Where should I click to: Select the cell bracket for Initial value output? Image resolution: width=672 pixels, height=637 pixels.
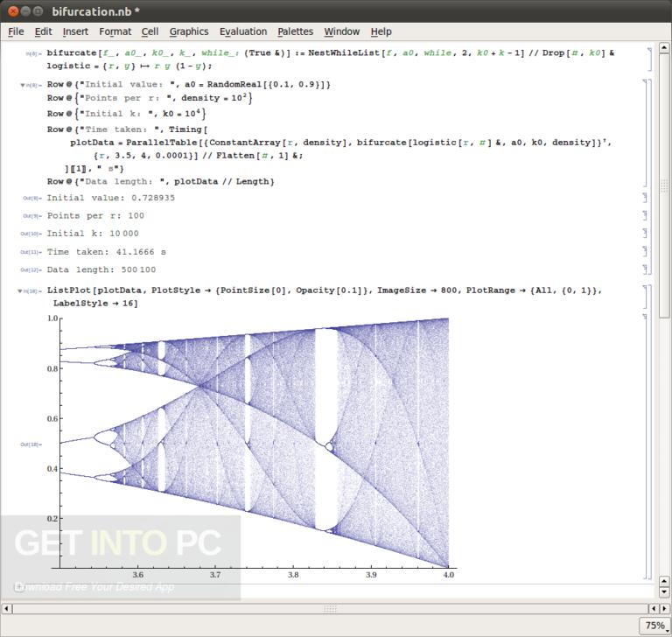pyautogui.click(x=645, y=198)
